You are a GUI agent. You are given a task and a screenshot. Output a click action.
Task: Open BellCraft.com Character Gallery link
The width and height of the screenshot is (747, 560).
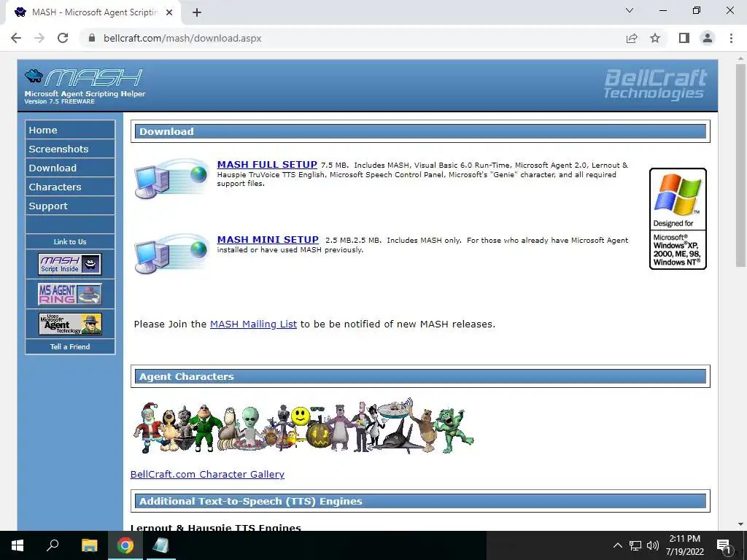[x=207, y=474]
